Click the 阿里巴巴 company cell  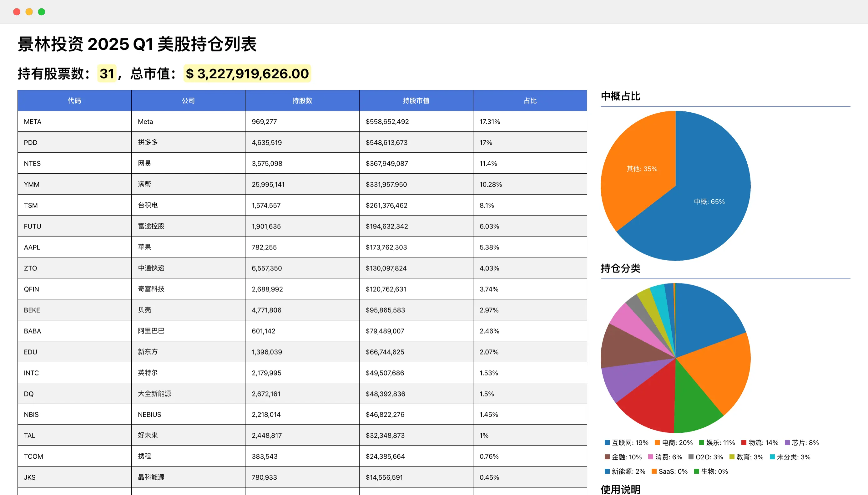(188, 331)
